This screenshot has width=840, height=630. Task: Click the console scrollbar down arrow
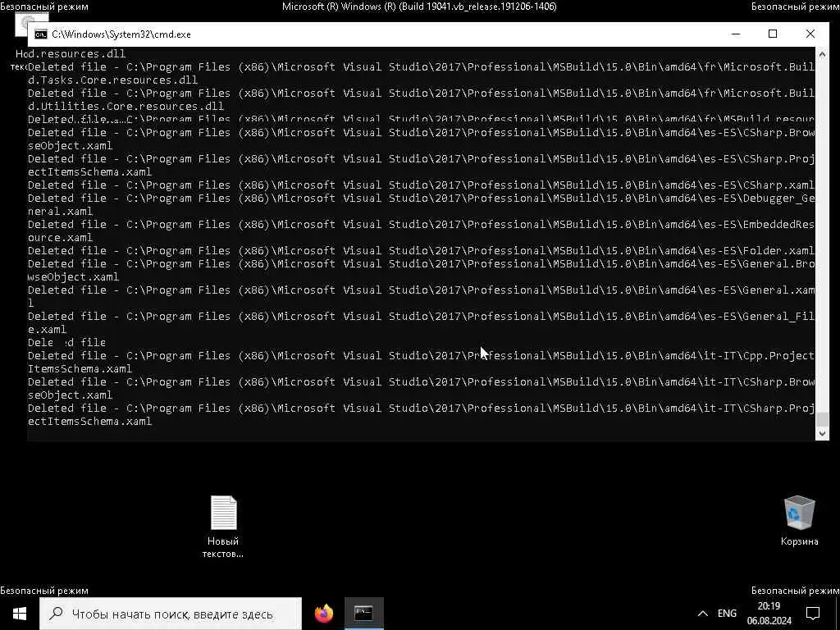tap(822, 434)
